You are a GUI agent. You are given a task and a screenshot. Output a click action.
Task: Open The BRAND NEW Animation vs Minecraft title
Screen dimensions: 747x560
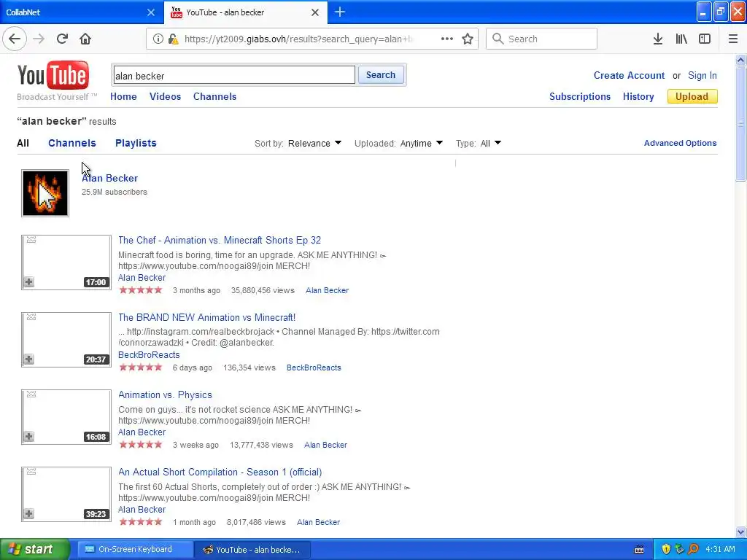tap(206, 318)
